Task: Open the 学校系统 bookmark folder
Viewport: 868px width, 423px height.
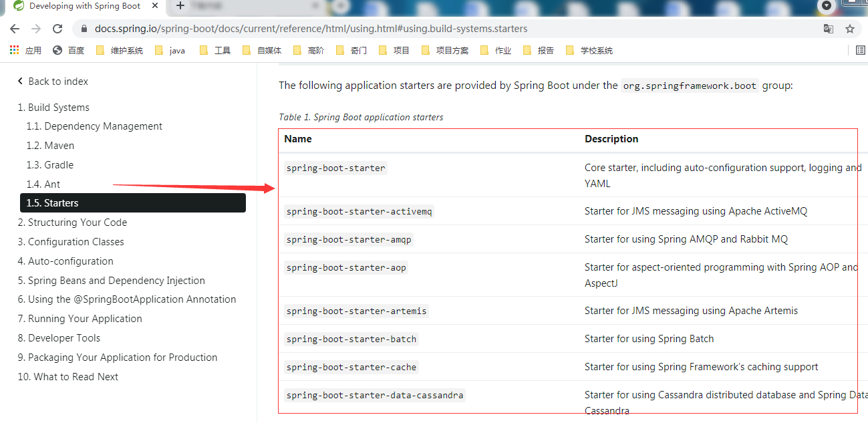Action: [x=589, y=50]
